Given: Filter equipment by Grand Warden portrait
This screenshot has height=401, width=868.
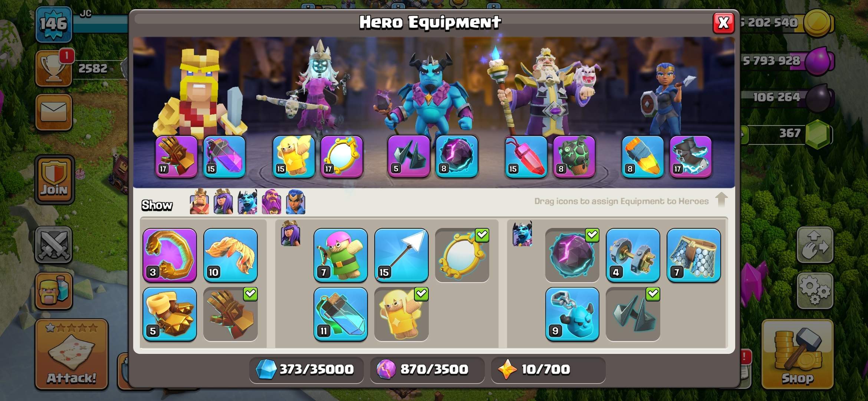Looking at the screenshot, I should [272, 202].
